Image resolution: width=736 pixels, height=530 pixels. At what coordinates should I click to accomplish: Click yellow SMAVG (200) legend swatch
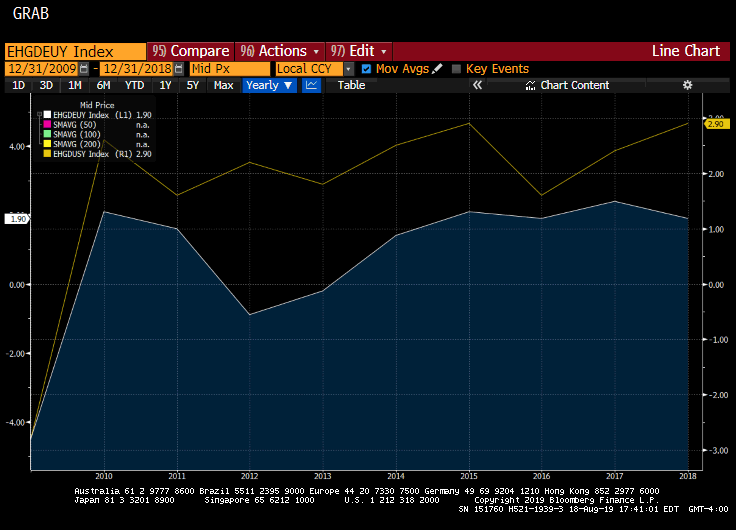47,144
